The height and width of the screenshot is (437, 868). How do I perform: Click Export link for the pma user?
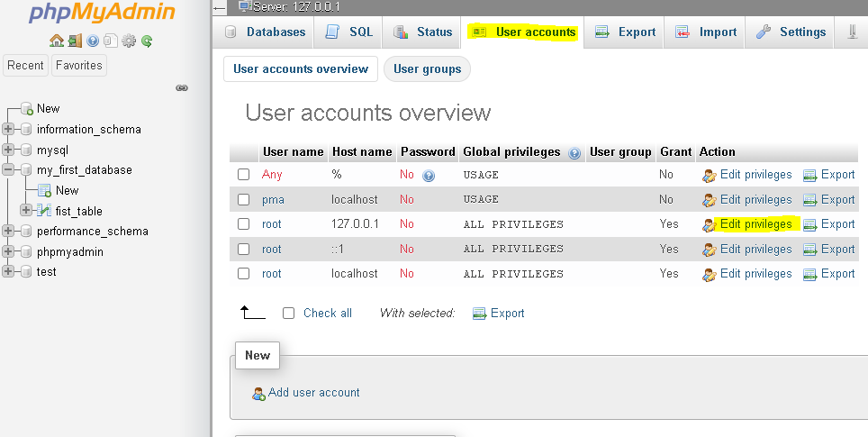(836, 199)
